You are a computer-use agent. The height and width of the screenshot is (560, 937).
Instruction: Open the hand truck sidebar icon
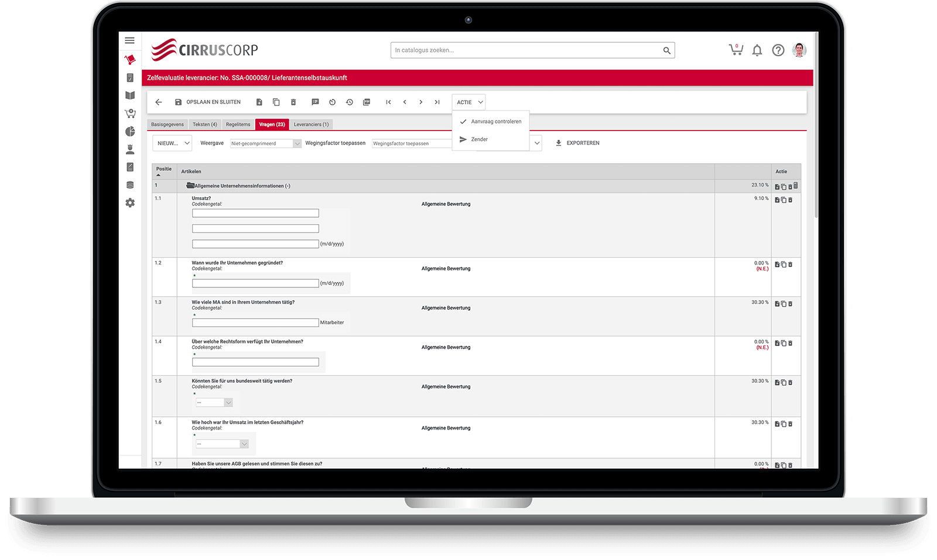click(x=130, y=60)
